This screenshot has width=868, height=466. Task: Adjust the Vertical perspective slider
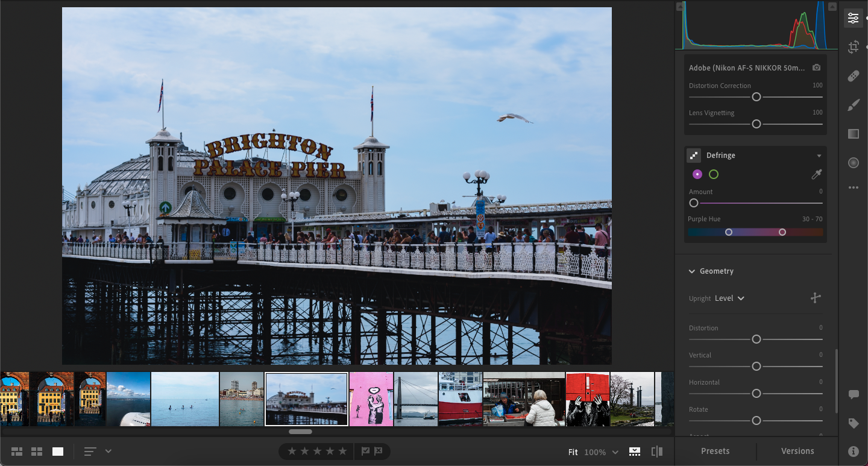(x=756, y=367)
